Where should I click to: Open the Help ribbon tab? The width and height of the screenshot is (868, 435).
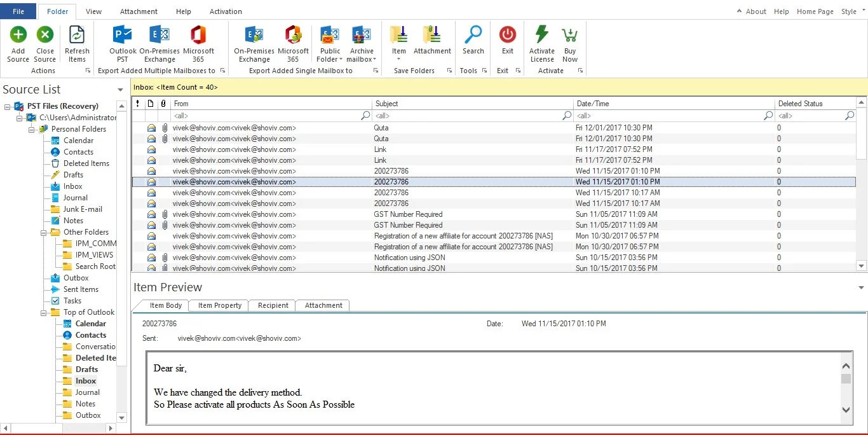tap(183, 11)
